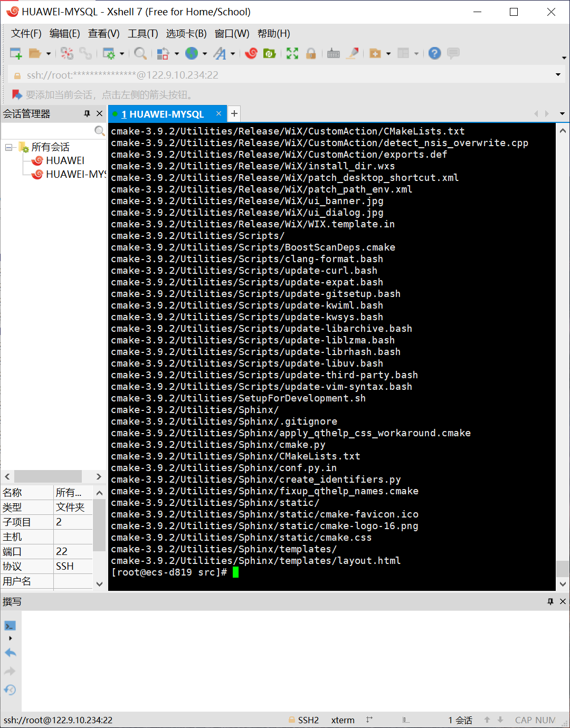Open toolbar options arrow at the toolbar's far right
The width and height of the screenshot is (570, 728).
(564, 58)
